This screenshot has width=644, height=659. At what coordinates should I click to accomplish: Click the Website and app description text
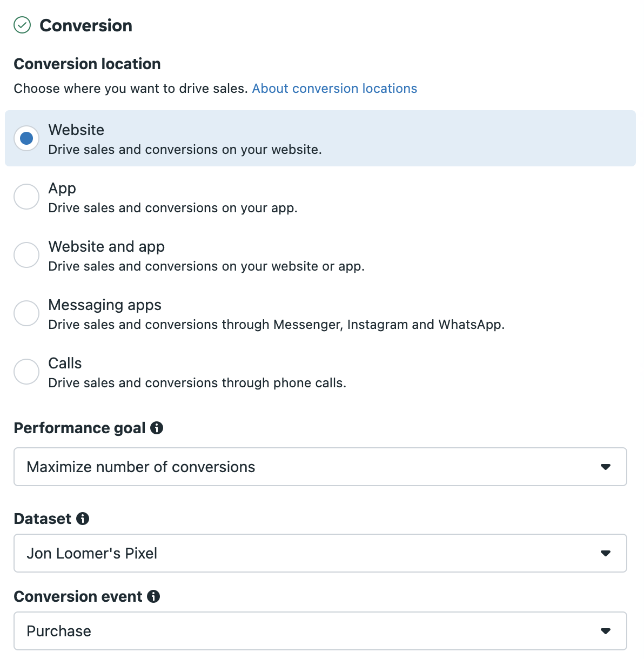(x=206, y=266)
